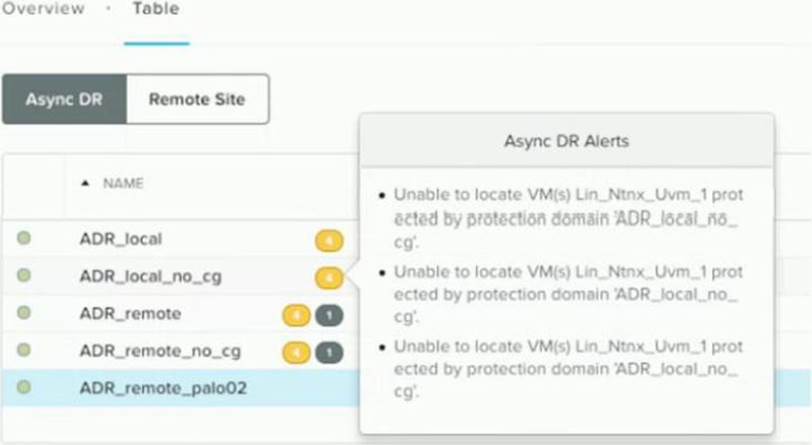Screen dimensions: 812x445
Task: Click the yellow alert badge on ADR_local
Action: [x=329, y=239]
